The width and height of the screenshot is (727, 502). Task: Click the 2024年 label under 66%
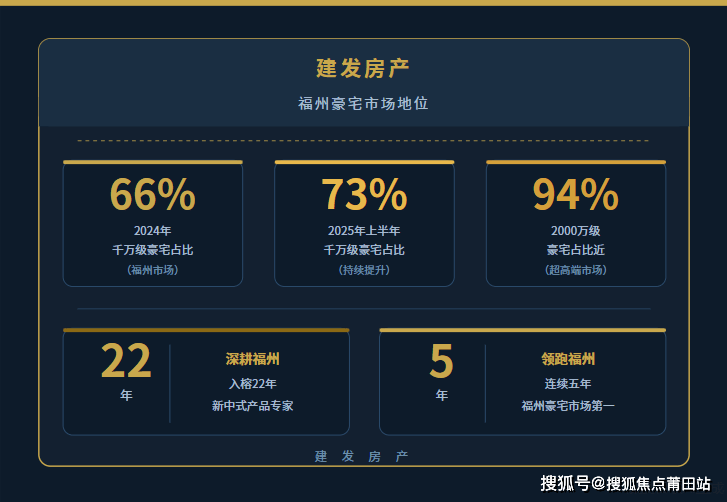pyautogui.click(x=153, y=231)
